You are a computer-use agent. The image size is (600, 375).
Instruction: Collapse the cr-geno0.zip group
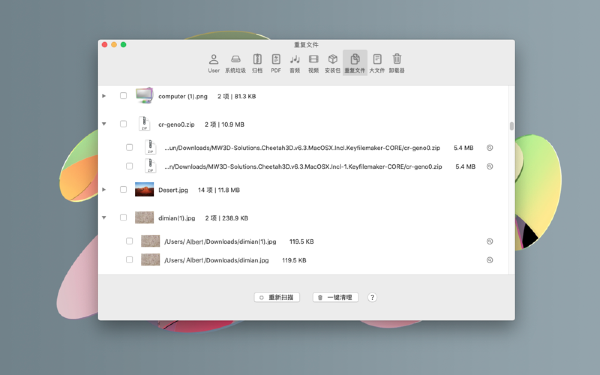pos(104,124)
